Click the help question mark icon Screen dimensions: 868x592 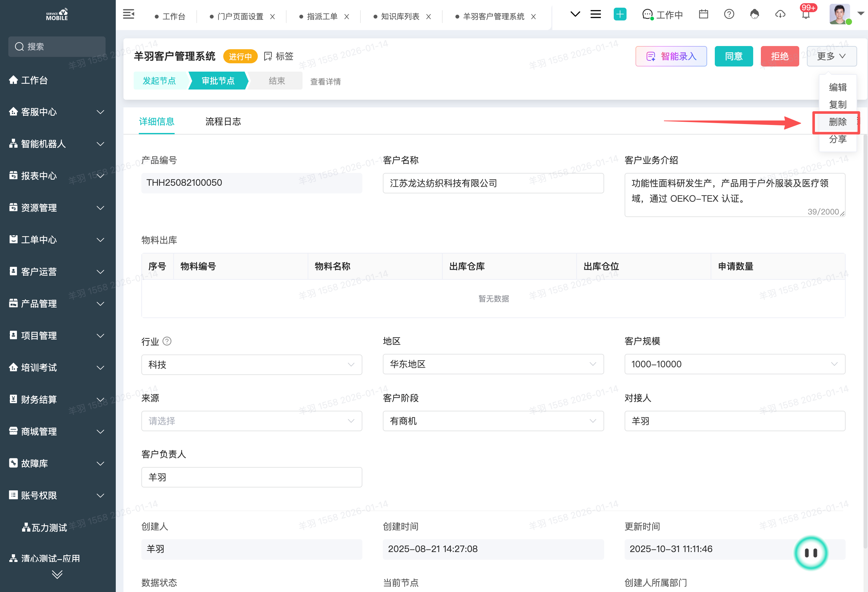[x=729, y=15]
